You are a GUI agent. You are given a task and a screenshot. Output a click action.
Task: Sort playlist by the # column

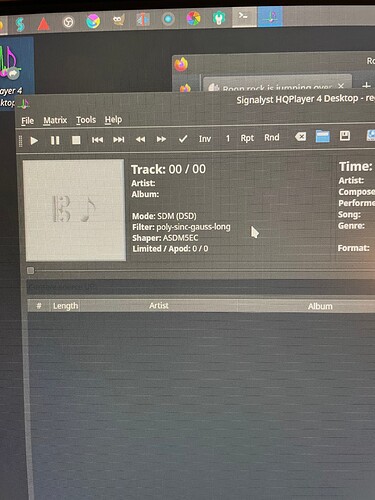point(39,306)
